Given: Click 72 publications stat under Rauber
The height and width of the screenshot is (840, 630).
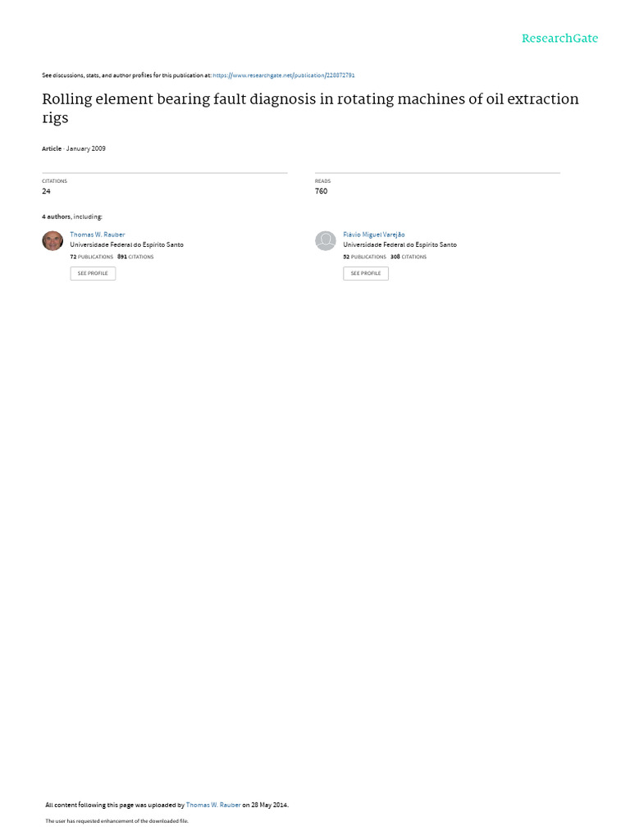Looking at the screenshot, I should 92,257.
